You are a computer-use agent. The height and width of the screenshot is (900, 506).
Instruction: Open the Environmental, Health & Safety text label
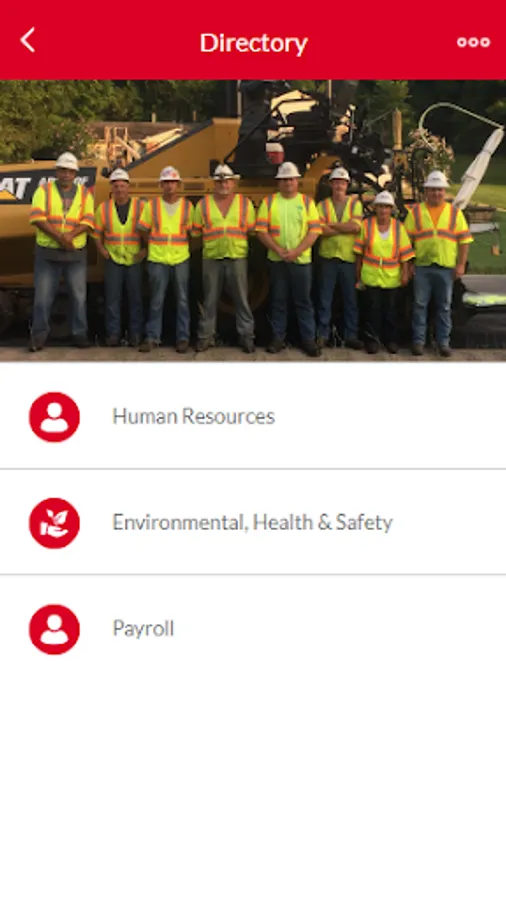point(252,522)
